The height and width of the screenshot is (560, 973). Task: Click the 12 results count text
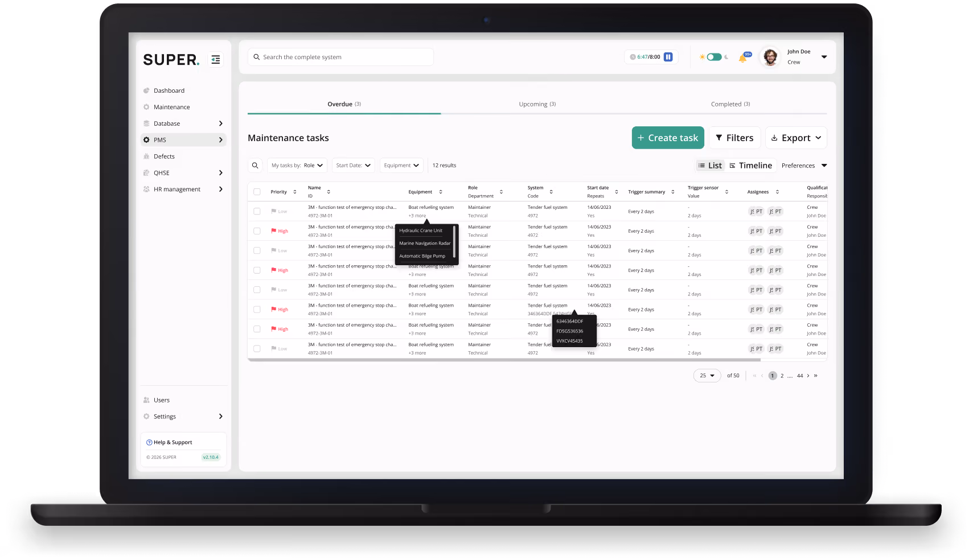tap(444, 166)
